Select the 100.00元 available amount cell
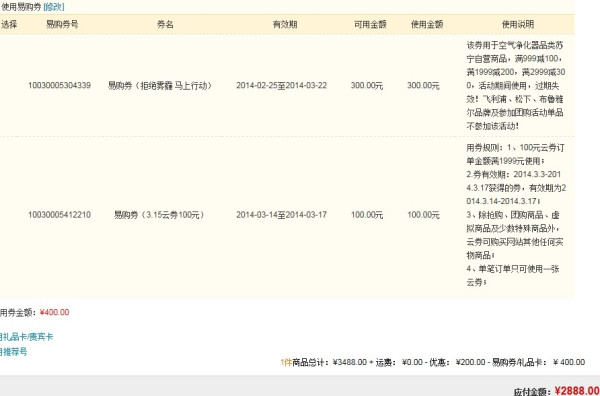Screen dimensions: 600x396 367,215
